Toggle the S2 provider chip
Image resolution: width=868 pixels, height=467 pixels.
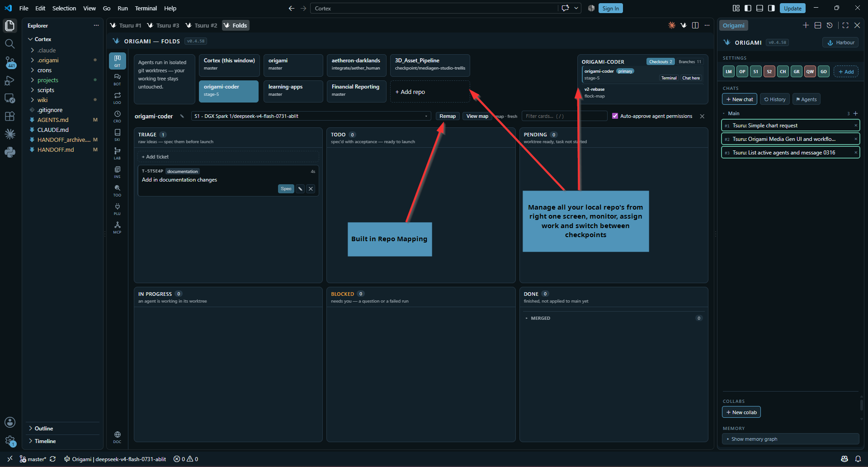click(769, 71)
